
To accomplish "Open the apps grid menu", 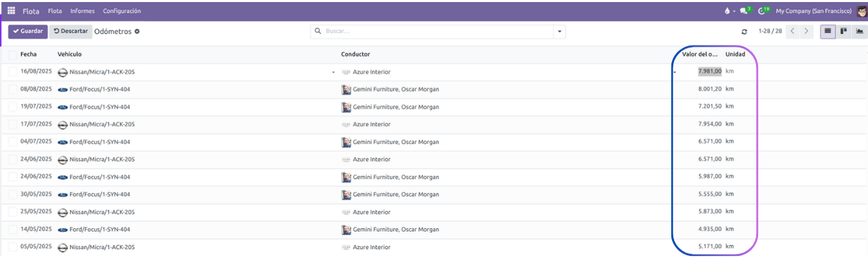I will (x=11, y=11).
